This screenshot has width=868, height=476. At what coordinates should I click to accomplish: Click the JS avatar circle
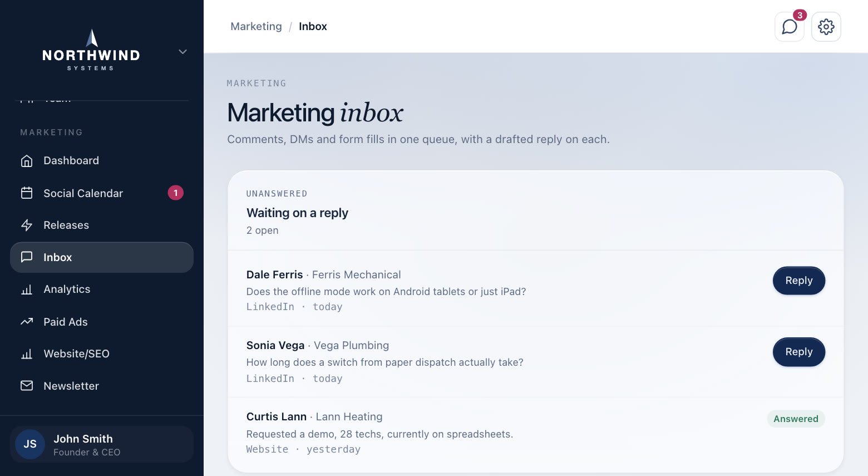[30, 444]
